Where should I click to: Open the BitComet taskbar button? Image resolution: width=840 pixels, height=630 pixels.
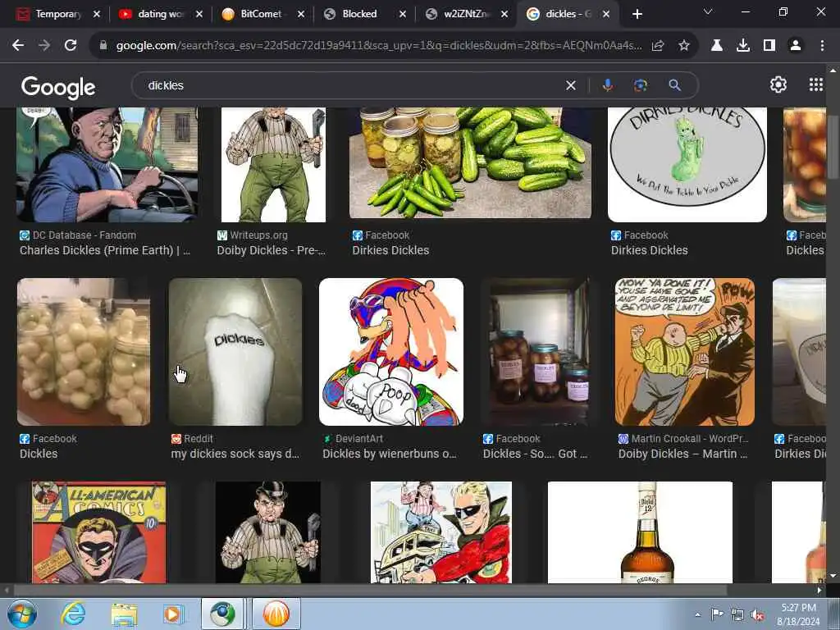[x=276, y=614]
